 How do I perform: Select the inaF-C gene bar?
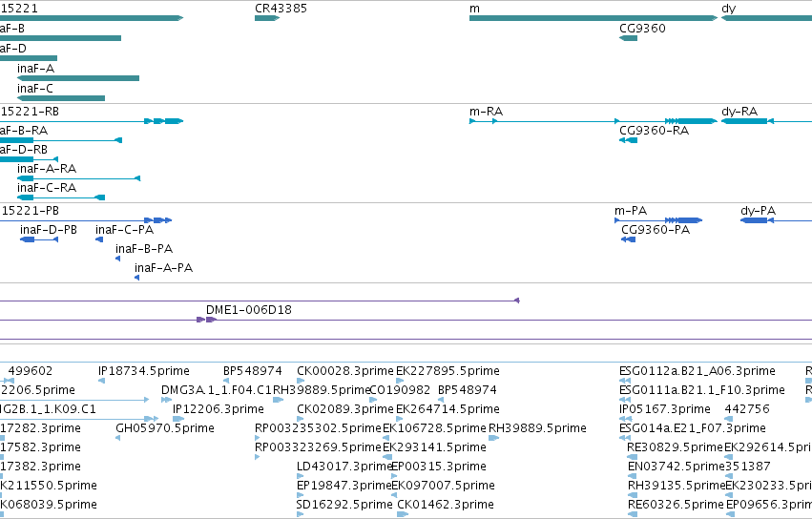(x=61, y=98)
